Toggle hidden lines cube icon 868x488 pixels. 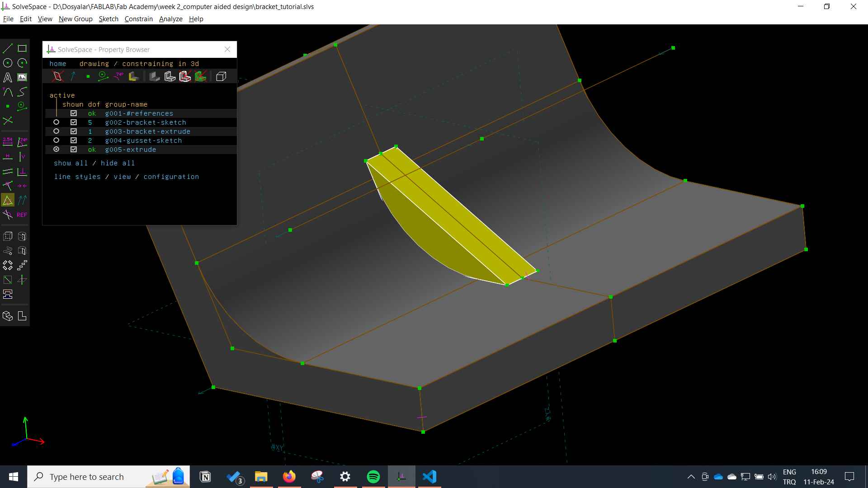(221, 76)
